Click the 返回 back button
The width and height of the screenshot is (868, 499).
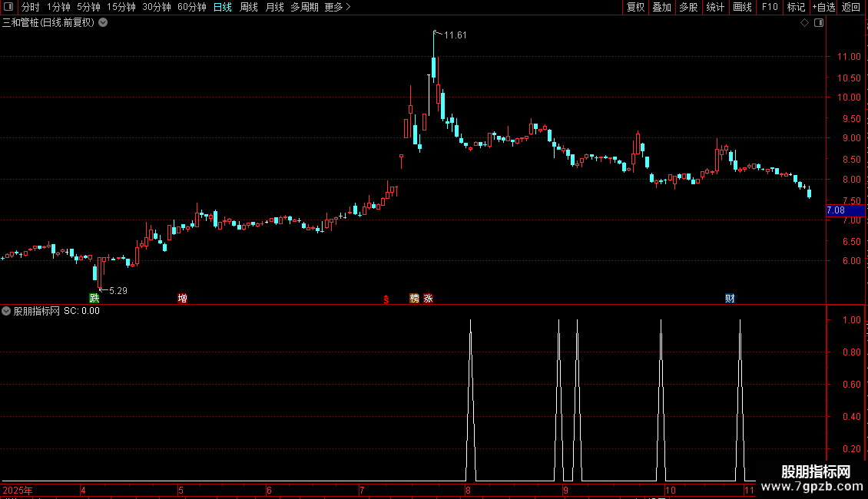click(851, 7)
